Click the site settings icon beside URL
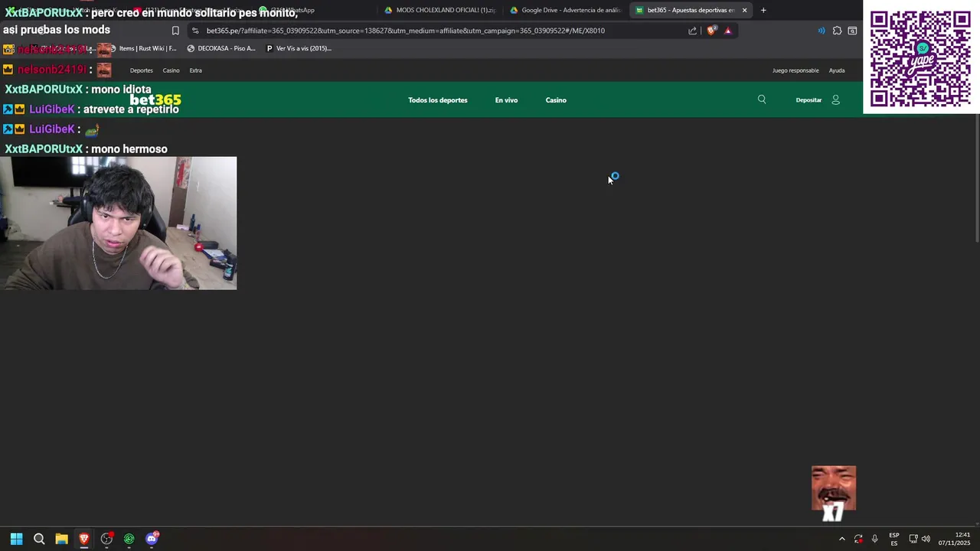The width and height of the screenshot is (980, 551). [195, 31]
